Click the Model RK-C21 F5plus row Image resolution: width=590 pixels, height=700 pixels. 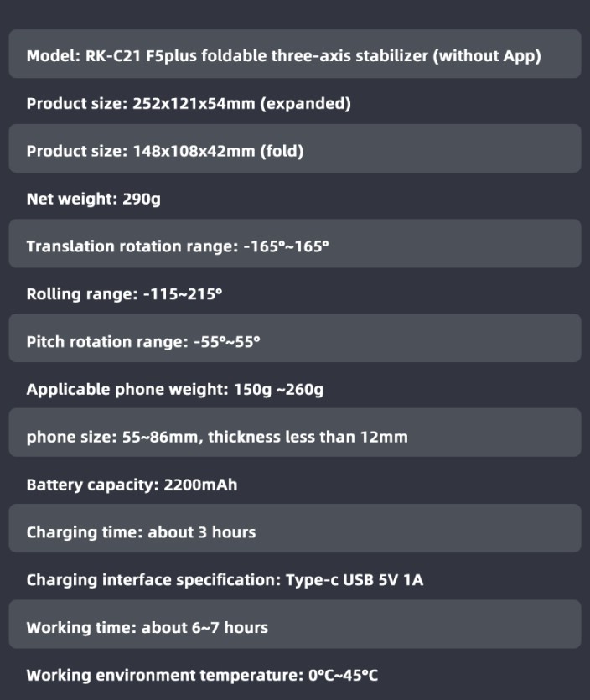click(x=295, y=54)
